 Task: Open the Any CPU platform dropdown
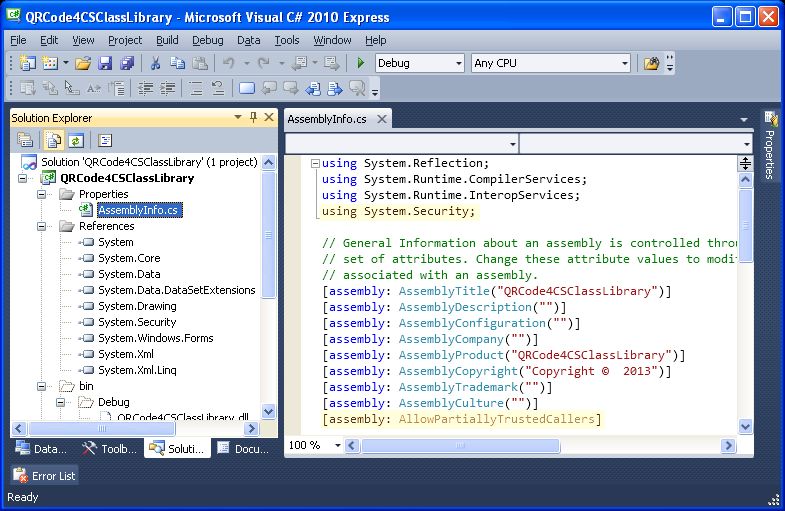click(624, 63)
